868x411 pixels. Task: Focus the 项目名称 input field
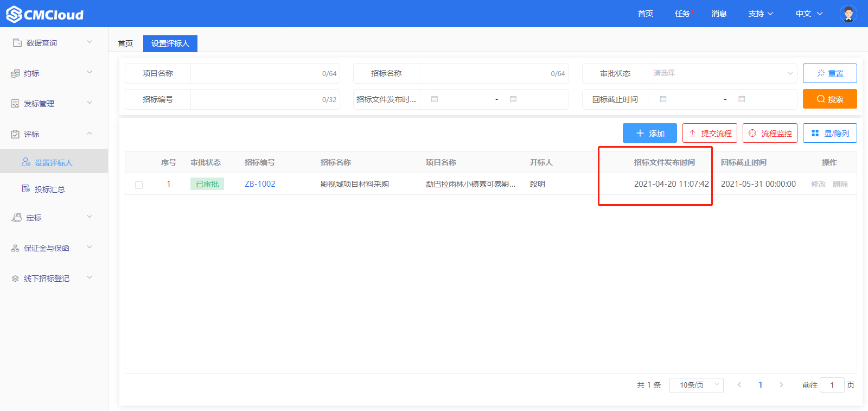(x=265, y=73)
